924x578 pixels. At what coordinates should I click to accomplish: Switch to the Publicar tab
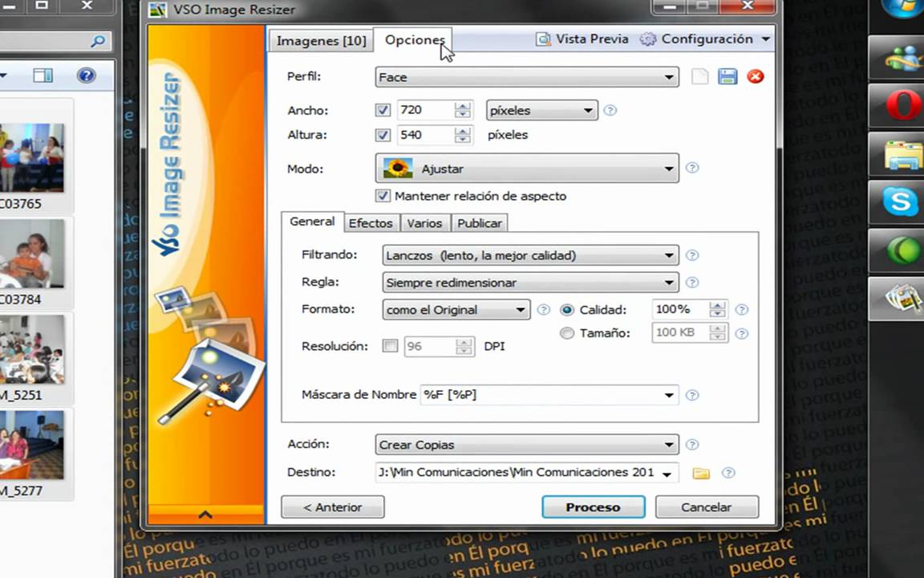[x=480, y=223]
